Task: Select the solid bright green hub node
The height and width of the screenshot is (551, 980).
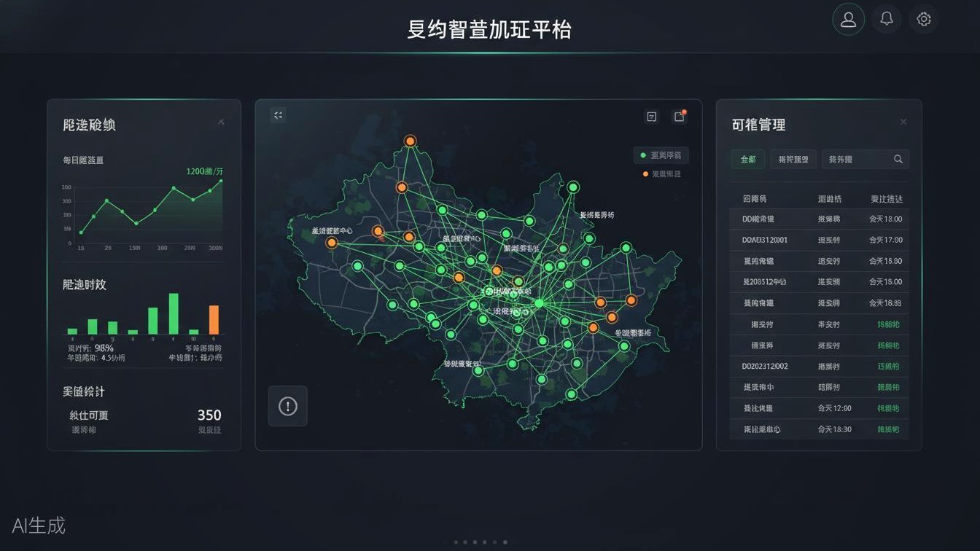Action: point(539,302)
